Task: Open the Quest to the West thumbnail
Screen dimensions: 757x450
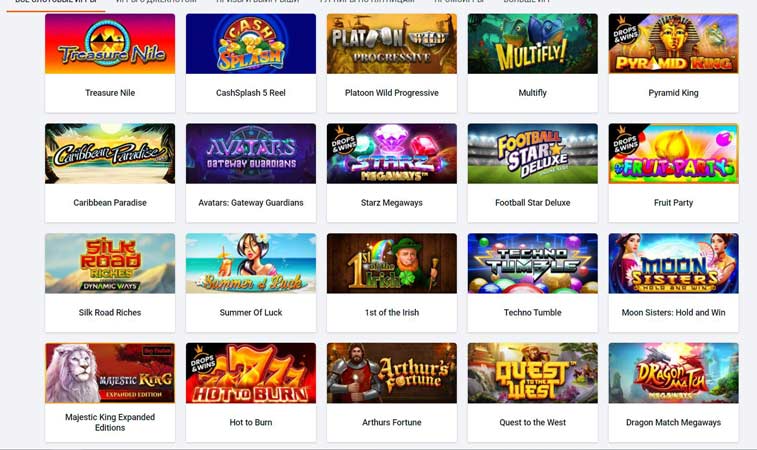Action: coord(533,373)
